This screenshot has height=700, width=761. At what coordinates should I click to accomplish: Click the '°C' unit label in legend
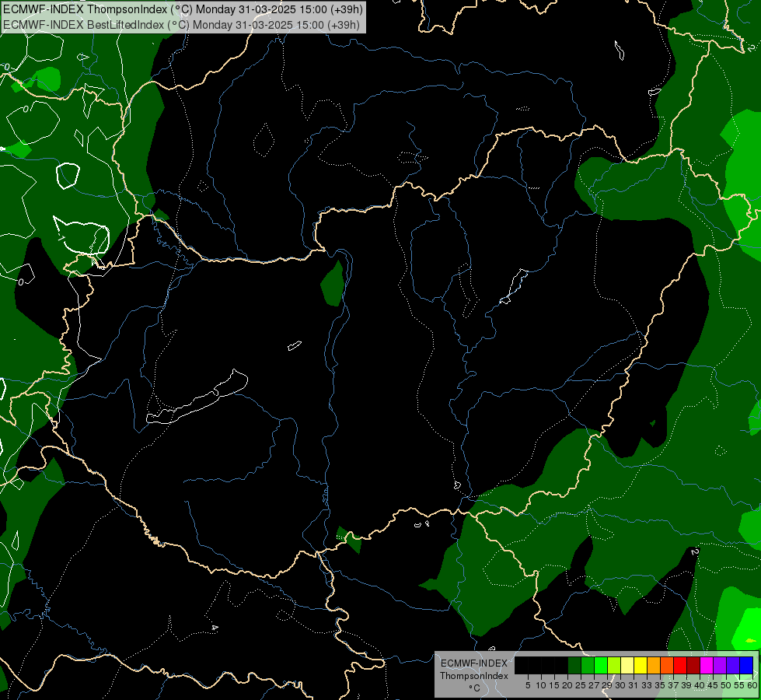point(474,688)
